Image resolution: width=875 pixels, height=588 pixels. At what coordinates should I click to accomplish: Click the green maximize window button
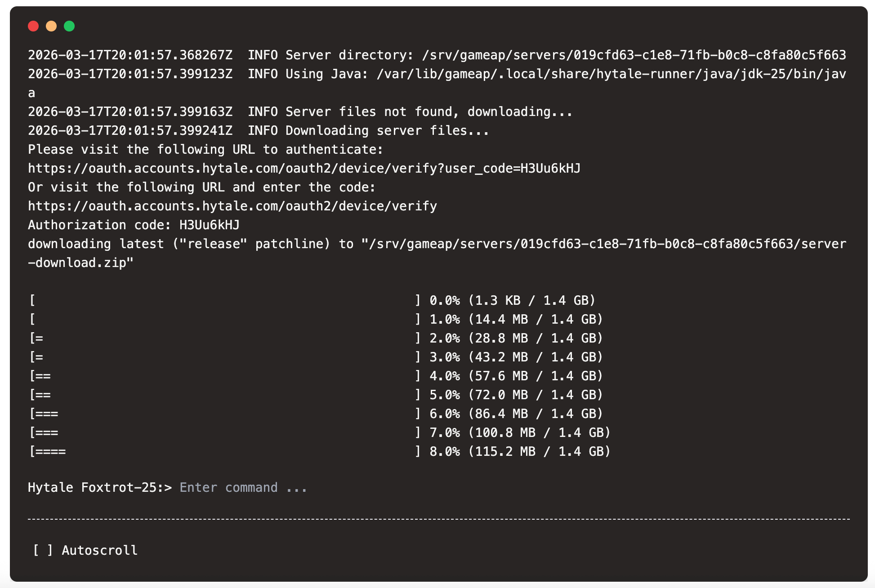[69, 26]
